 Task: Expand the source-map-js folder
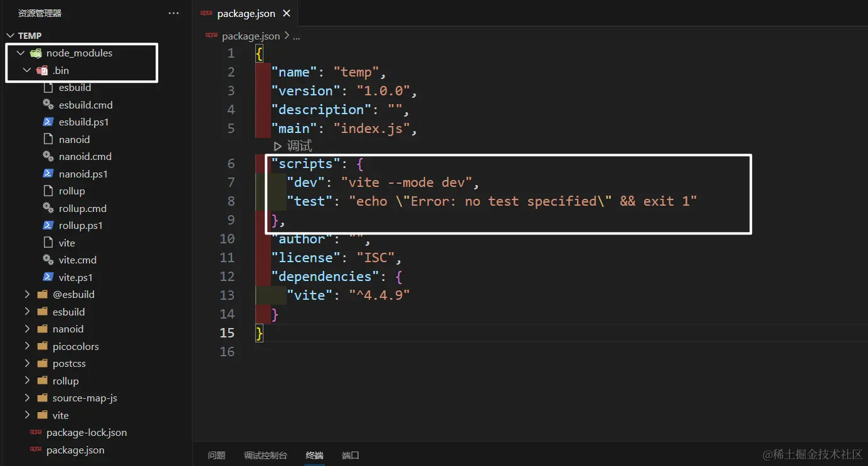(27, 398)
